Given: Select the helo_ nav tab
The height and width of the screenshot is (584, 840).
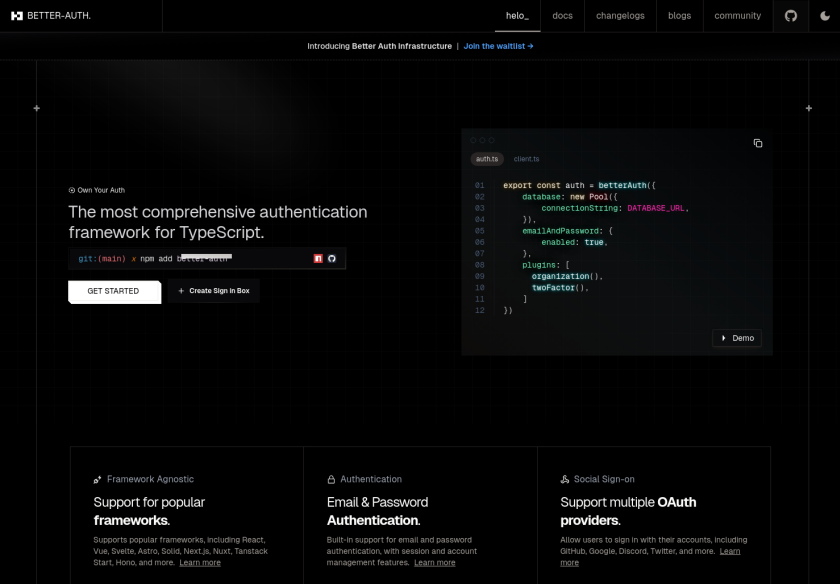Looking at the screenshot, I should click(517, 16).
